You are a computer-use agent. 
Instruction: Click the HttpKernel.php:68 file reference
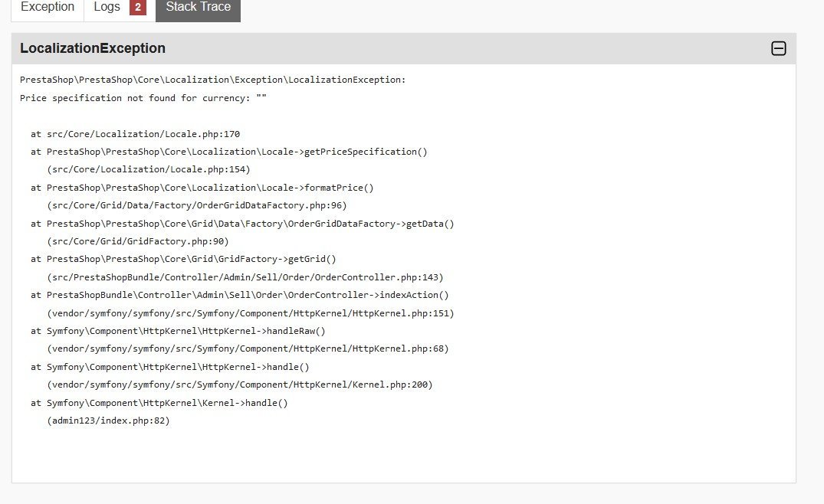coord(248,349)
